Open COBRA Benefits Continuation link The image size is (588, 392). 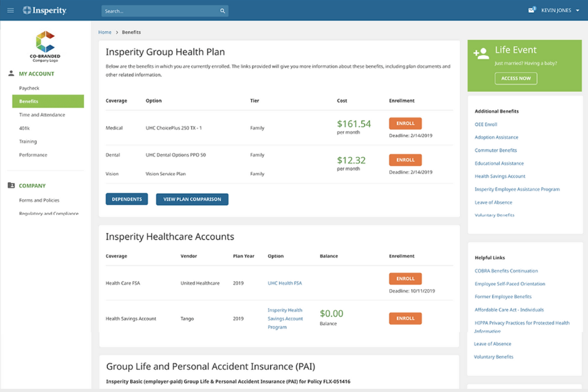click(x=506, y=270)
